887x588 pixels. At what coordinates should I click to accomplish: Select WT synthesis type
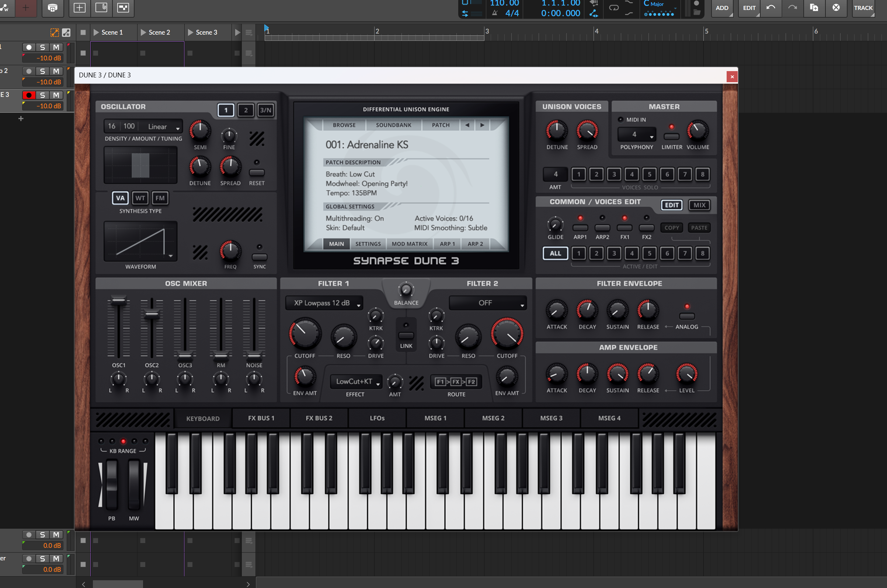pyautogui.click(x=140, y=198)
